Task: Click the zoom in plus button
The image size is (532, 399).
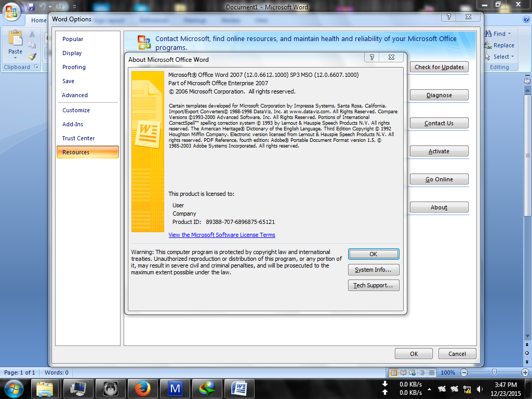Action: tap(525, 373)
